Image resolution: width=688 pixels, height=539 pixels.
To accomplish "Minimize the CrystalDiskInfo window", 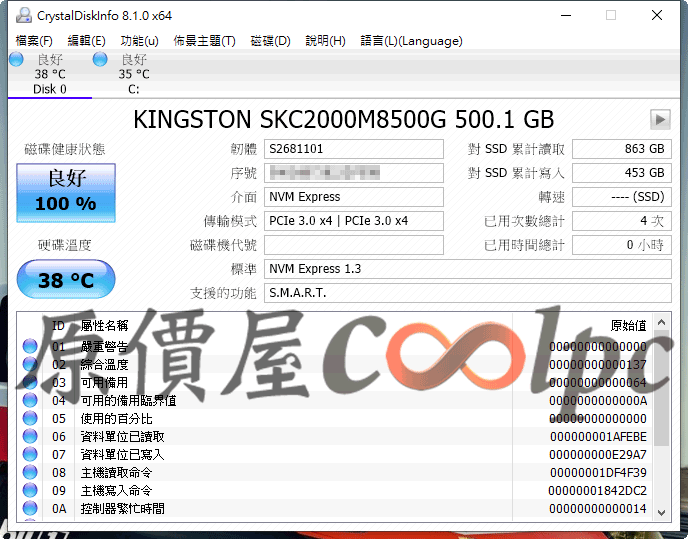I will click(566, 15).
